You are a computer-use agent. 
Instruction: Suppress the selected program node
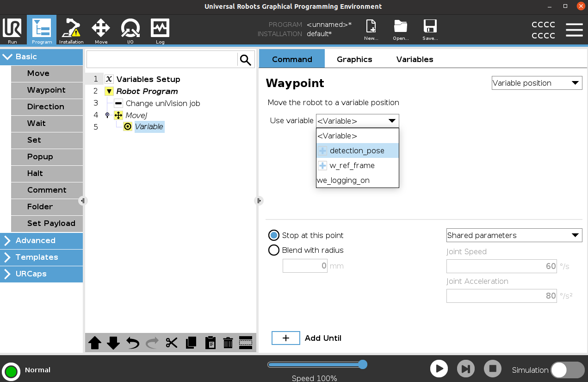tap(246, 343)
